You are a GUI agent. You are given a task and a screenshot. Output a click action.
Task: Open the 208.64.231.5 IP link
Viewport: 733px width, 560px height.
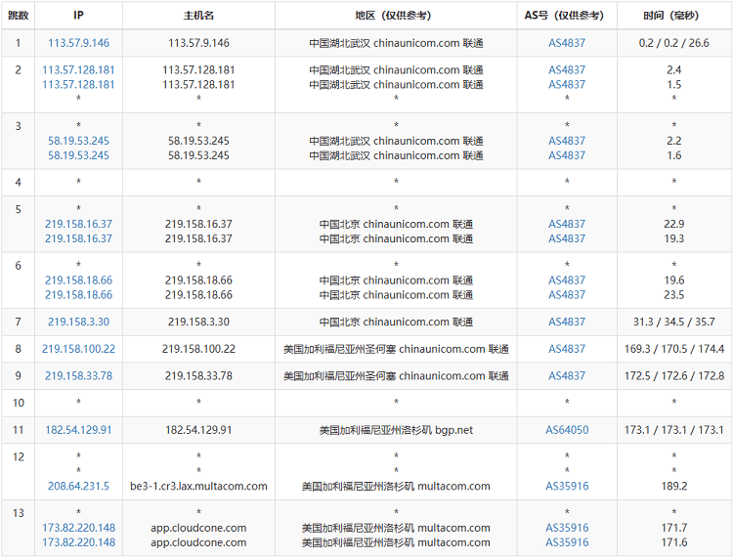tap(78, 486)
